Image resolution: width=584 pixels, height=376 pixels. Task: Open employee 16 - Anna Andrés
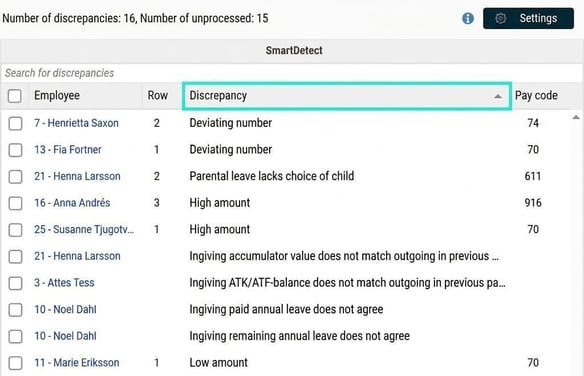(72, 203)
